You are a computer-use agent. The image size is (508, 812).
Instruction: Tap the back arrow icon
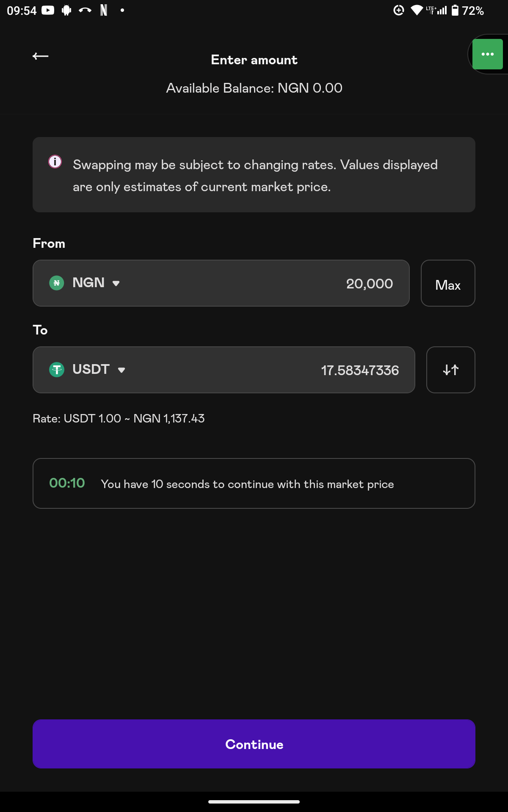[41, 56]
